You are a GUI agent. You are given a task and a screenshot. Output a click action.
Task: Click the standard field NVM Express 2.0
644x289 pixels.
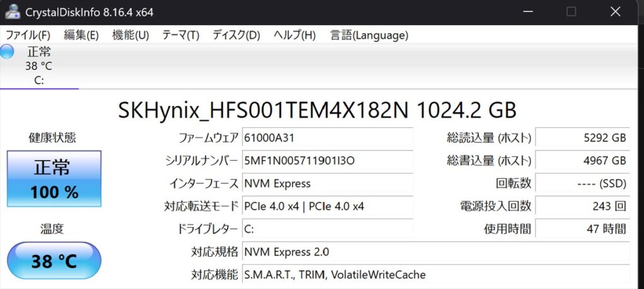point(436,252)
